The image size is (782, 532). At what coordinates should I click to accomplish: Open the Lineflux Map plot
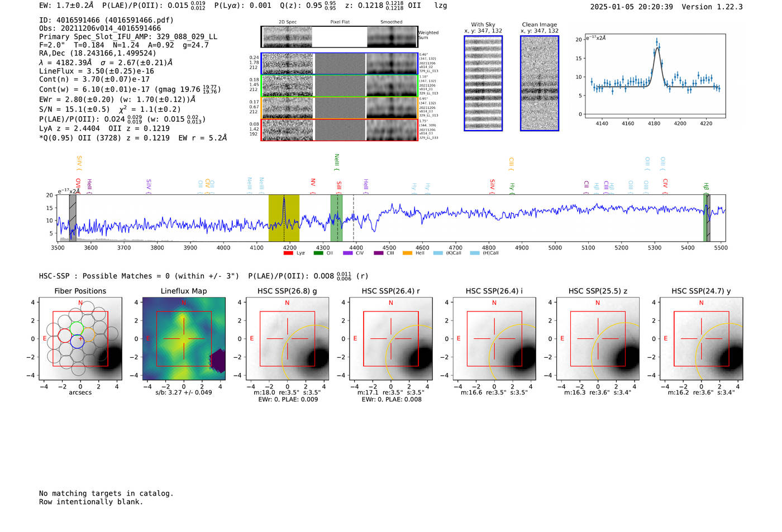click(x=184, y=339)
